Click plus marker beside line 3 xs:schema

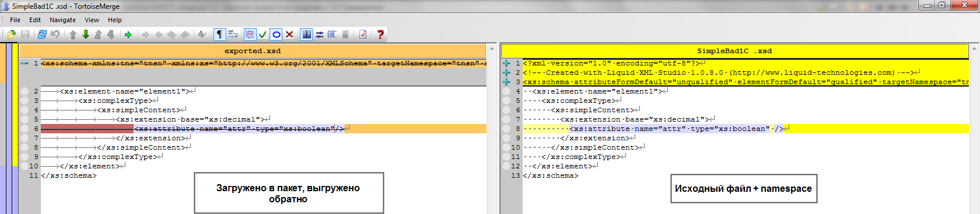coord(506,82)
